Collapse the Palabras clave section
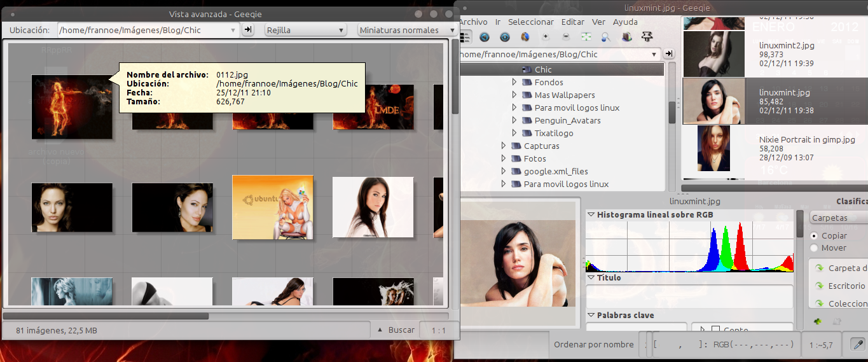The height and width of the screenshot is (362, 868). tap(591, 316)
